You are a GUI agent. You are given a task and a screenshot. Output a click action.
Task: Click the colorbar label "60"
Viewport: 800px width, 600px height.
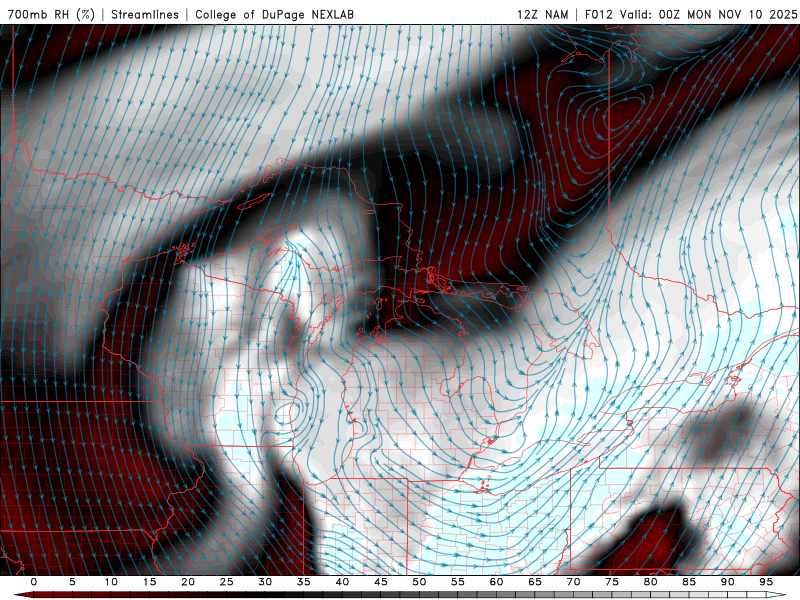(x=496, y=582)
